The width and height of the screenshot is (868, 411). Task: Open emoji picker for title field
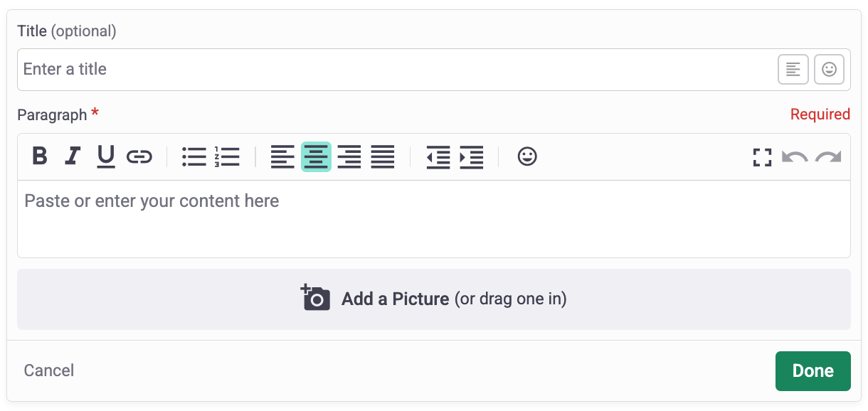[x=829, y=70]
